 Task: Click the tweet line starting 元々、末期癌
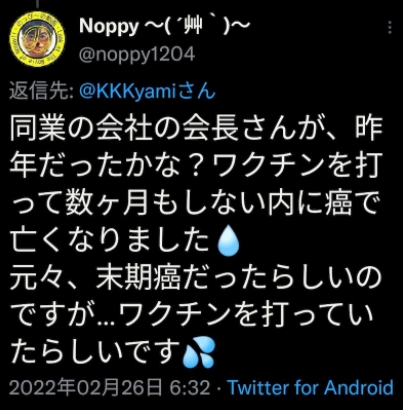click(196, 278)
